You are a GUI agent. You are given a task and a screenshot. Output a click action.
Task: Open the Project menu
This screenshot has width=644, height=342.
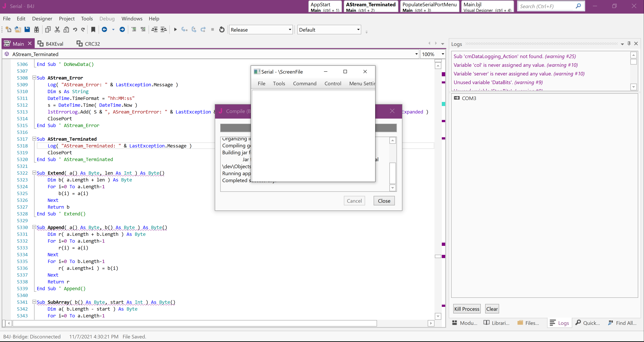tap(66, 19)
